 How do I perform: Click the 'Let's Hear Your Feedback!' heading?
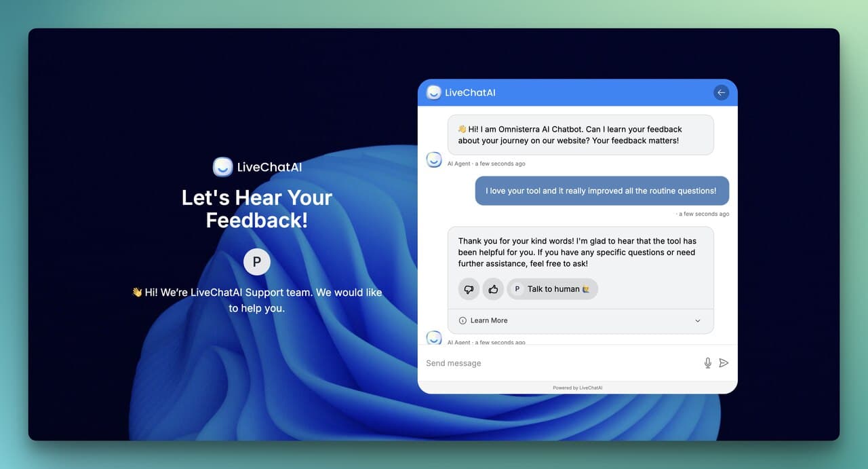pyautogui.click(x=257, y=208)
